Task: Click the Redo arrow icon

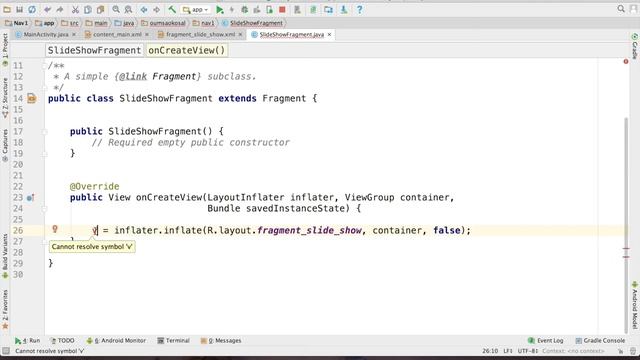Action: pyautogui.click(x=60, y=9)
